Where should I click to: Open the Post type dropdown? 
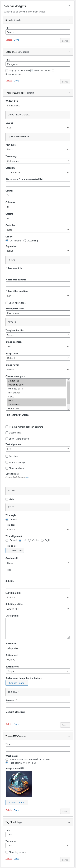click(x=38, y=149)
